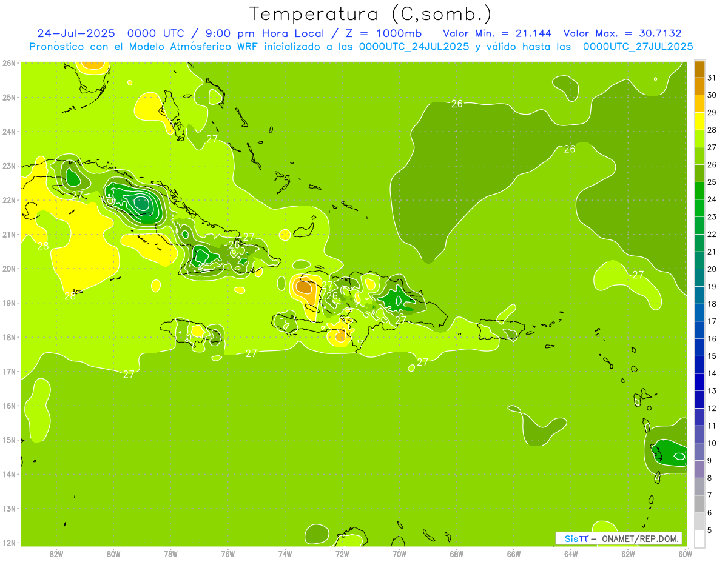
Task: Click the '27' contour label near 20N 62W
Action: click(638, 275)
